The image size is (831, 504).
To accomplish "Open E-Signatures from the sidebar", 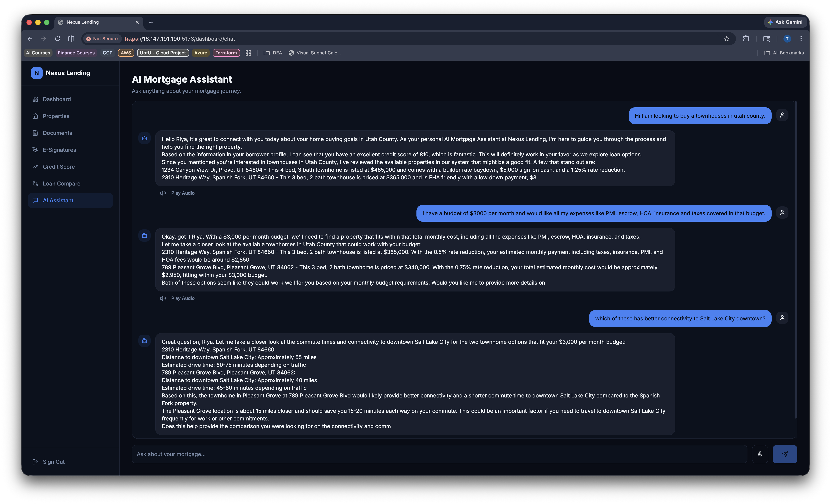I will point(59,150).
